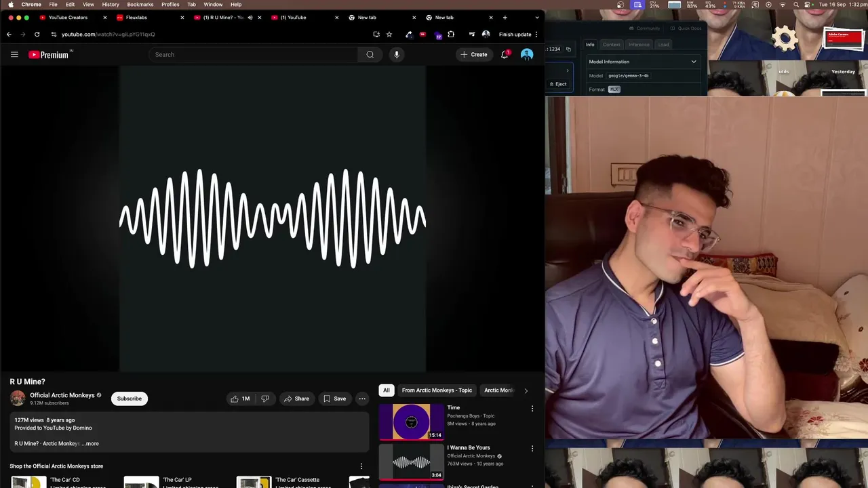Reload the current page
Screen dimensions: 868x488
[x=37, y=34]
